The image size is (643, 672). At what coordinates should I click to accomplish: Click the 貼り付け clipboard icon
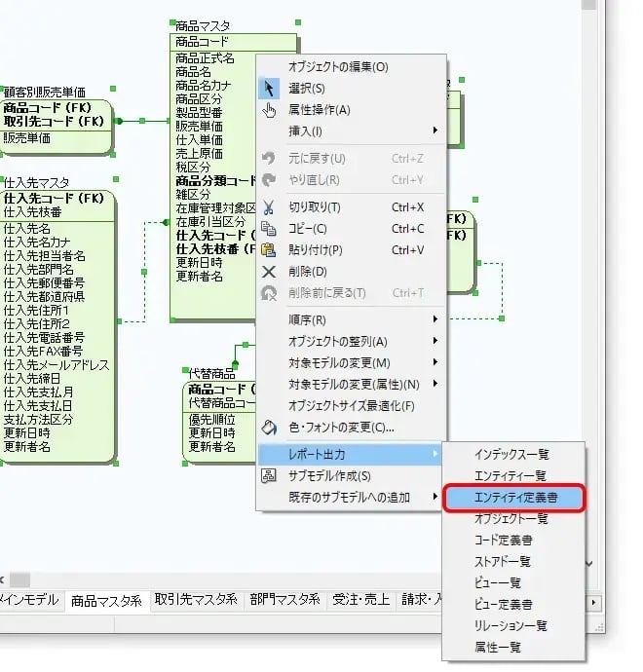(270, 250)
